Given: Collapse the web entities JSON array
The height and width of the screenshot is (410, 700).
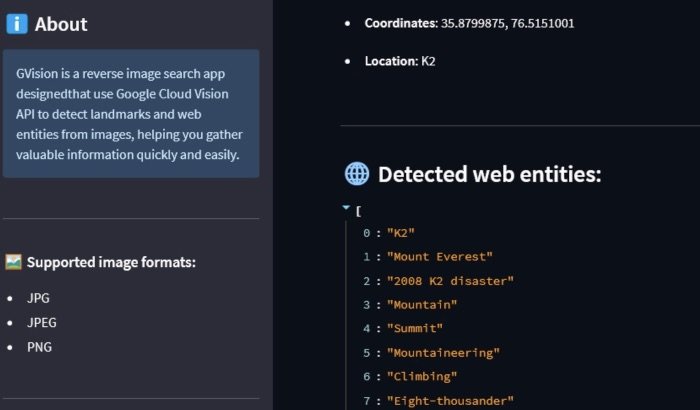Looking at the screenshot, I should tap(346, 207).
